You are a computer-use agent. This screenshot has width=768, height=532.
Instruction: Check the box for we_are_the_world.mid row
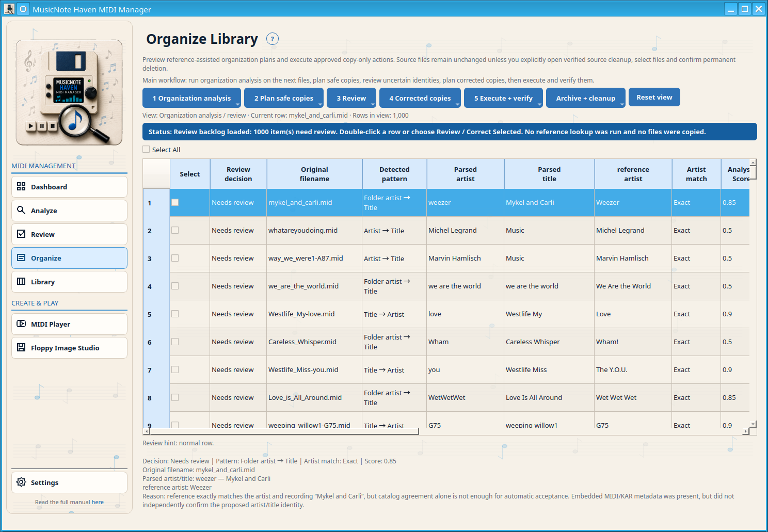tap(175, 286)
